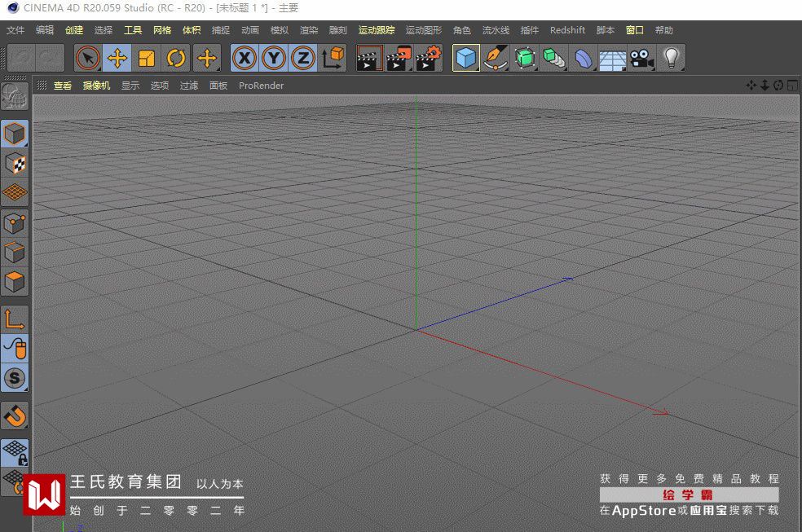Enable Model mode cube icon
The image size is (802, 532).
[x=15, y=134]
